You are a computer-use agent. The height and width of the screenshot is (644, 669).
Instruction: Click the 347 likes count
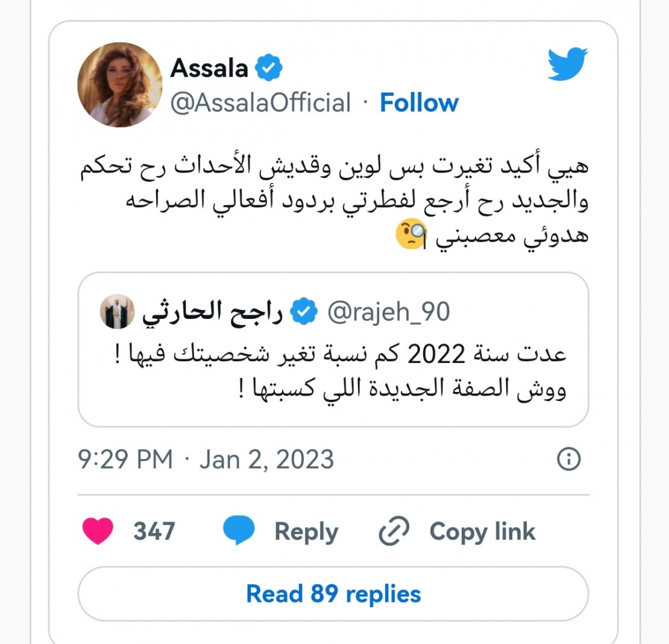(154, 531)
